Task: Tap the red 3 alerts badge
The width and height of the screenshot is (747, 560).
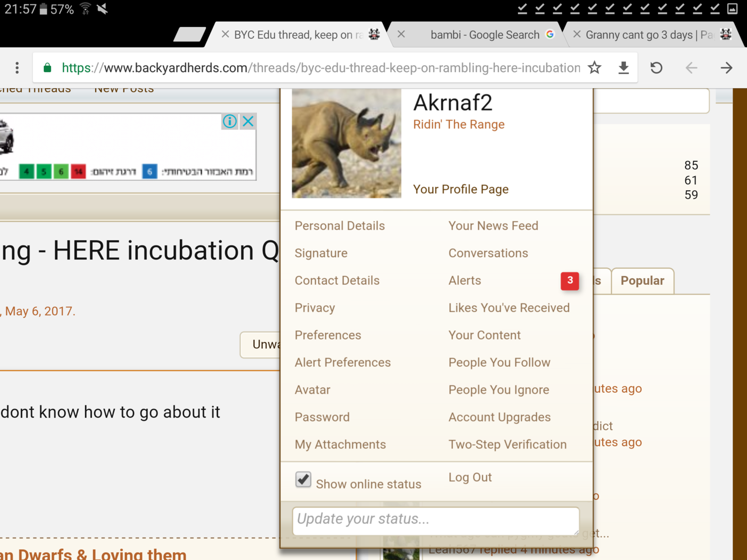Action: point(570,281)
